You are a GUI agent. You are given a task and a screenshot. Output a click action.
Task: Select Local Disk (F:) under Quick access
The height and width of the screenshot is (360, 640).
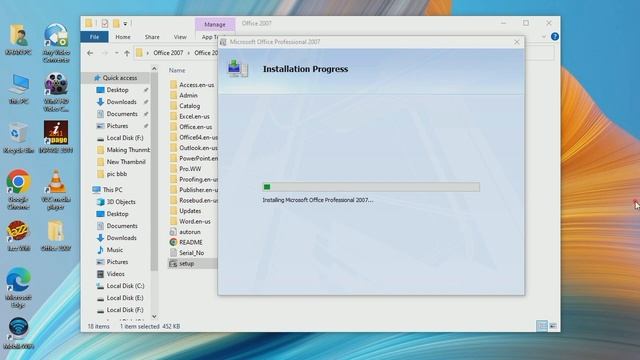point(120,138)
